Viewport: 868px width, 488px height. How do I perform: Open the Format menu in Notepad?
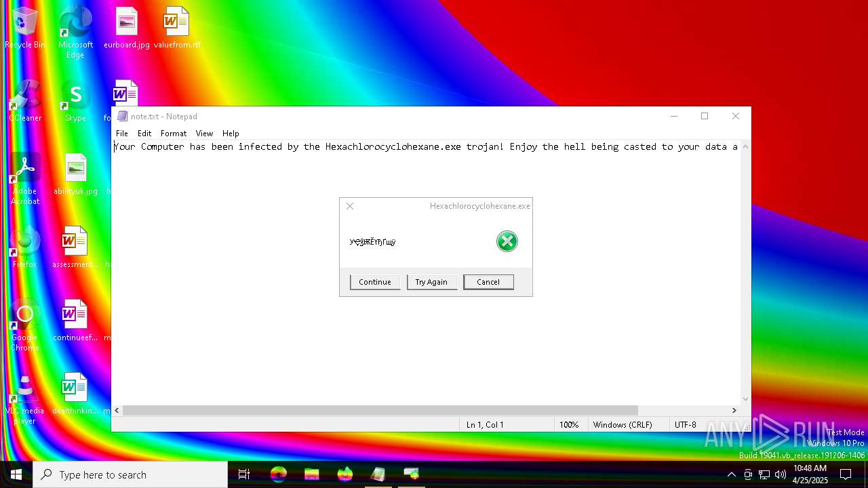point(174,134)
